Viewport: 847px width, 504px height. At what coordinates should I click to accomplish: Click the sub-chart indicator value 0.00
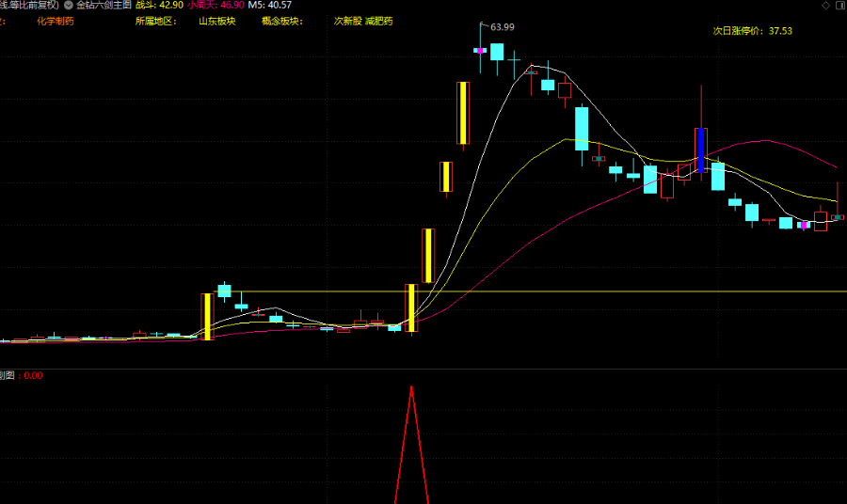(33, 375)
